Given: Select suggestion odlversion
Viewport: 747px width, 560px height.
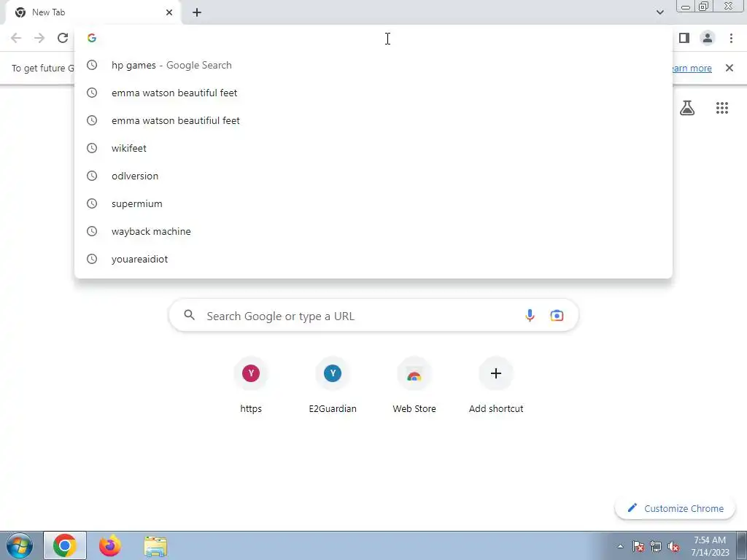Looking at the screenshot, I should tap(373, 176).
